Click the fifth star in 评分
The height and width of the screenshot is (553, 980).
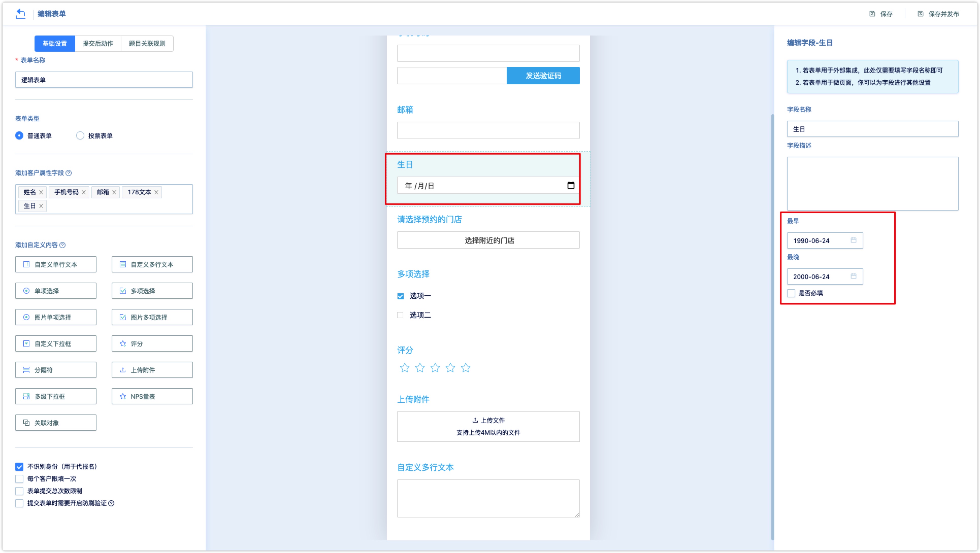(x=465, y=368)
